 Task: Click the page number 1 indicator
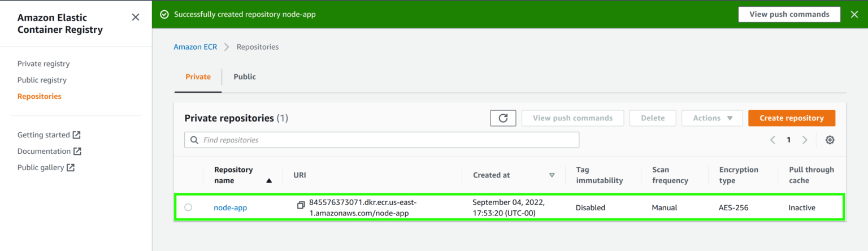coord(788,140)
